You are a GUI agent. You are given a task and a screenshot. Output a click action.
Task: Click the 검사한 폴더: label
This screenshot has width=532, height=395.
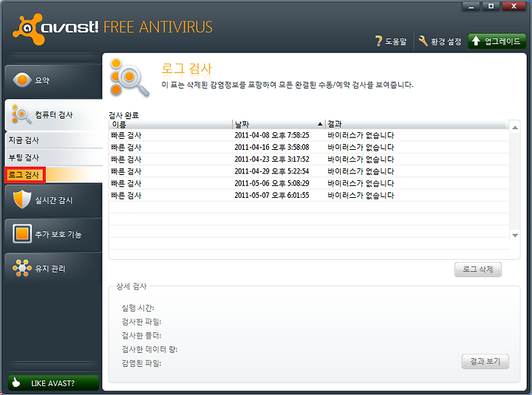pyautogui.click(x=141, y=336)
